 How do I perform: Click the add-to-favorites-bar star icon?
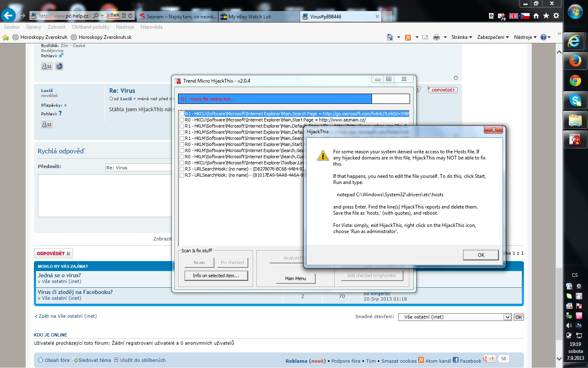(6, 37)
